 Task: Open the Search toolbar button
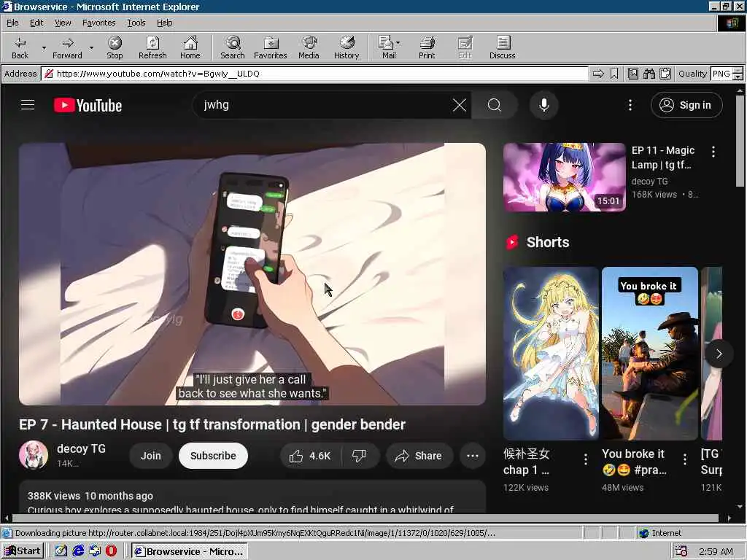coord(233,47)
